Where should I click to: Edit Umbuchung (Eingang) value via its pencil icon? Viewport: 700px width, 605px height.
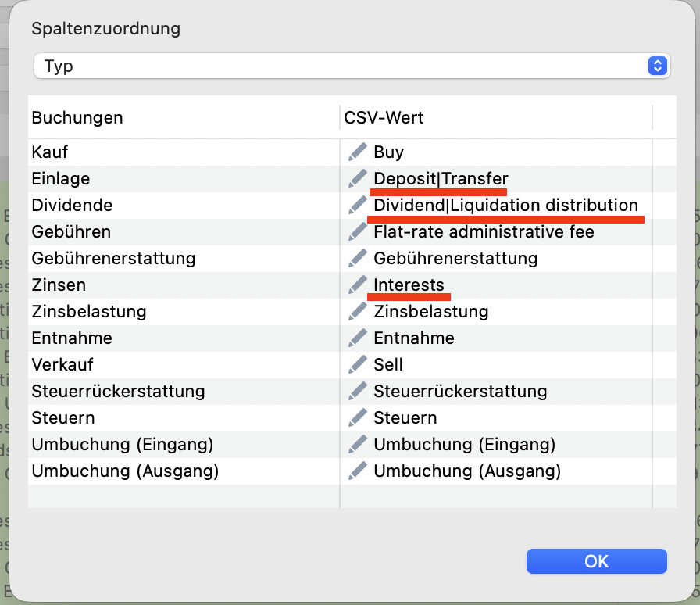(358, 445)
